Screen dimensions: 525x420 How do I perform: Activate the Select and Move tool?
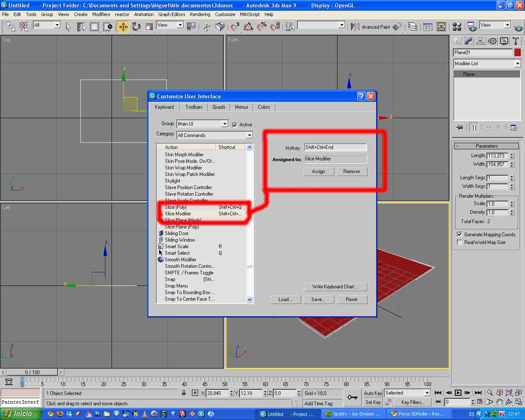click(123, 27)
